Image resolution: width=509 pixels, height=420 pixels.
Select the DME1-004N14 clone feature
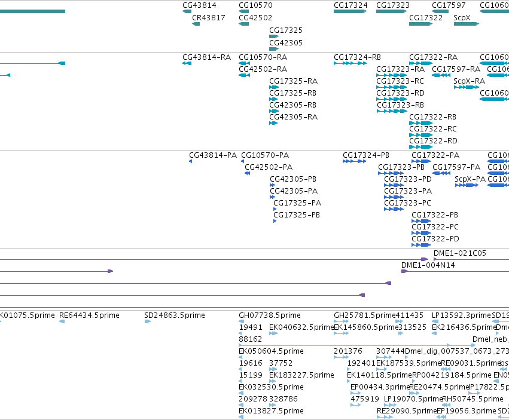[455, 271]
